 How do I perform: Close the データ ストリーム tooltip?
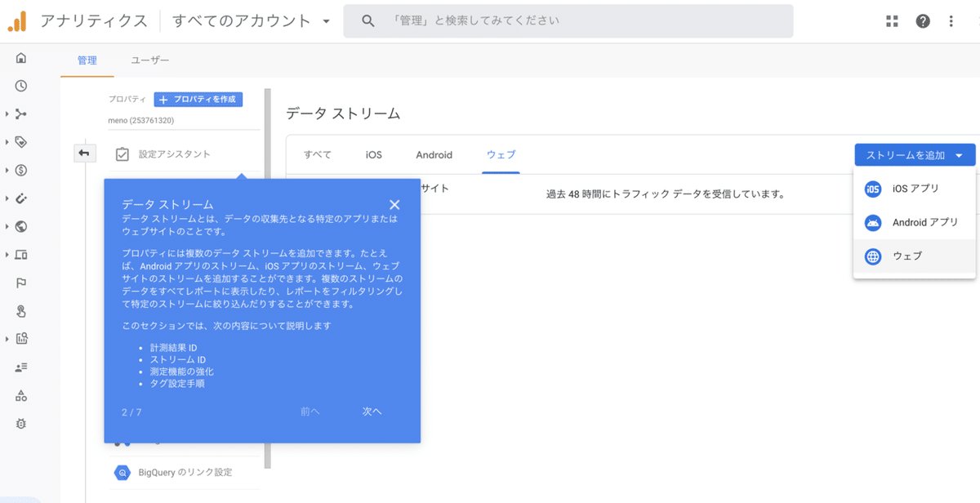394,205
